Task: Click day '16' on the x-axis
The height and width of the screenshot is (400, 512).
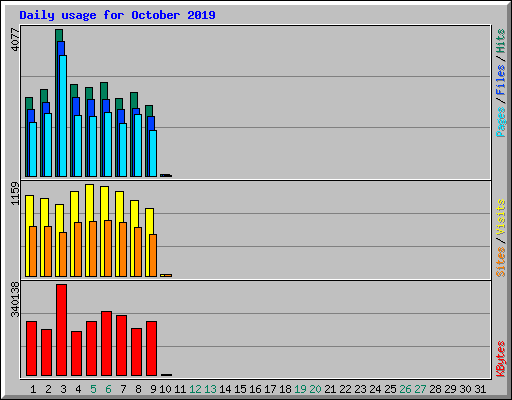Action: pyautogui.click(x=255, y=389)
